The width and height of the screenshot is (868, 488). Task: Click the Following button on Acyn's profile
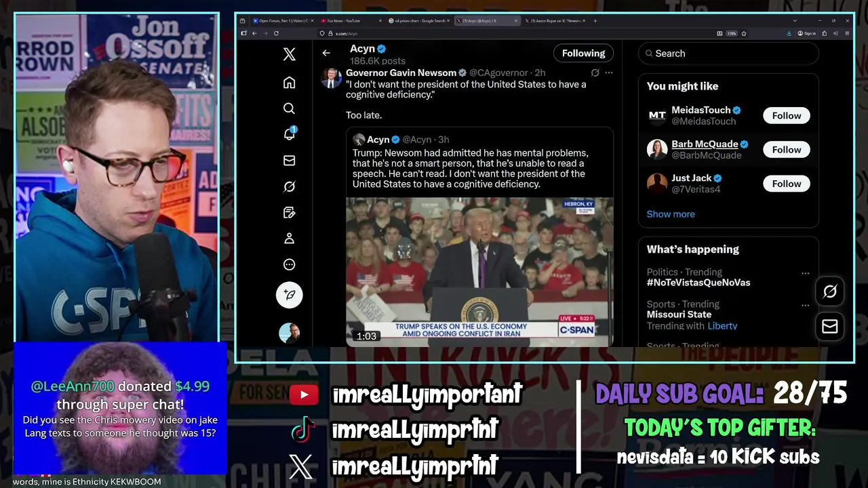583,53
